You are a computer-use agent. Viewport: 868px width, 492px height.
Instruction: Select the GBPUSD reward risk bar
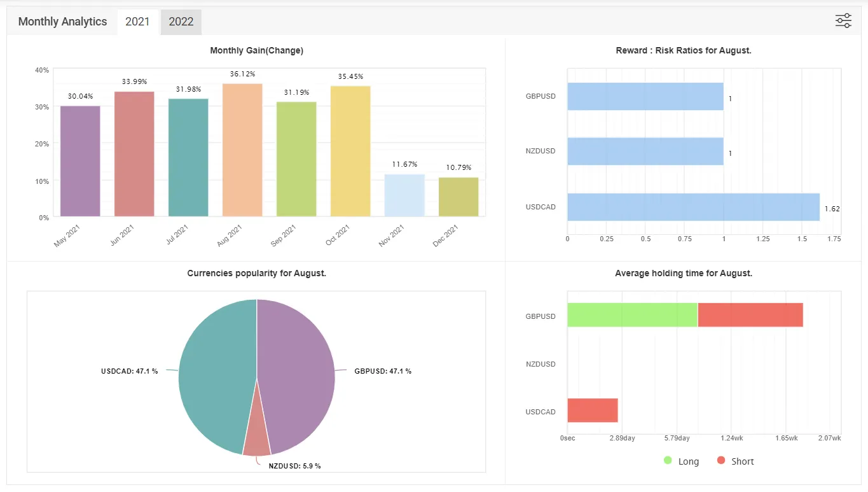point(645,96)
